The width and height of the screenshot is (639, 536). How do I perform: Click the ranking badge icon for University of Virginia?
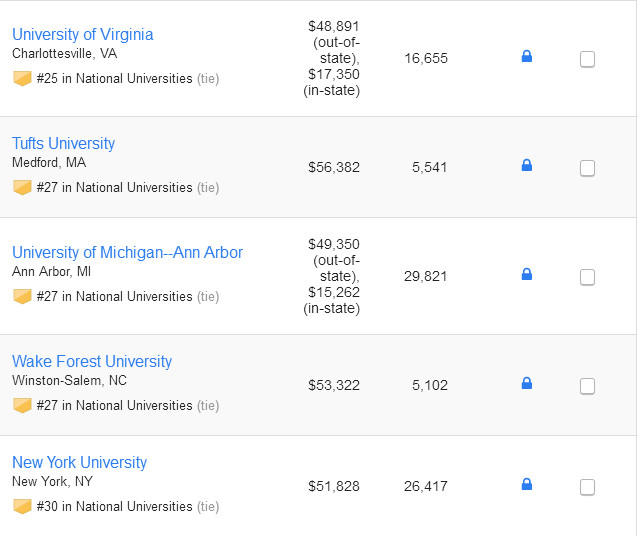[x=22, y=78]
